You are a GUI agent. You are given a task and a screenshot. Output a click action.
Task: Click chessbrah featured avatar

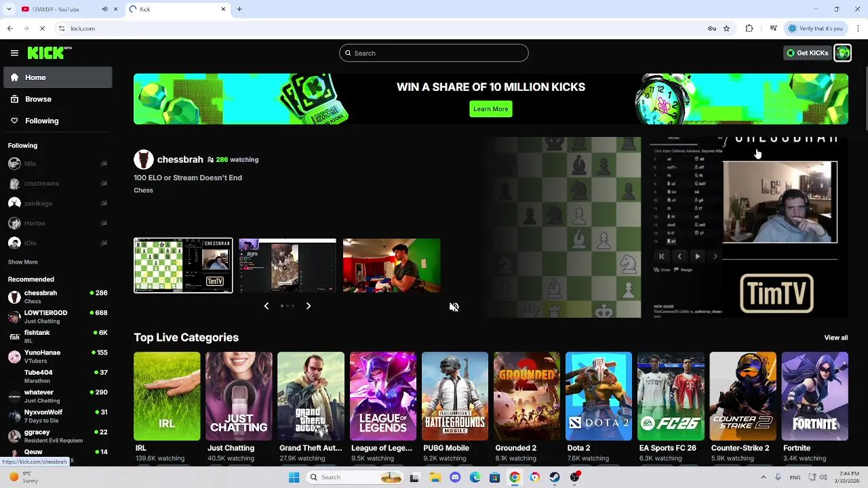[144, 159]
